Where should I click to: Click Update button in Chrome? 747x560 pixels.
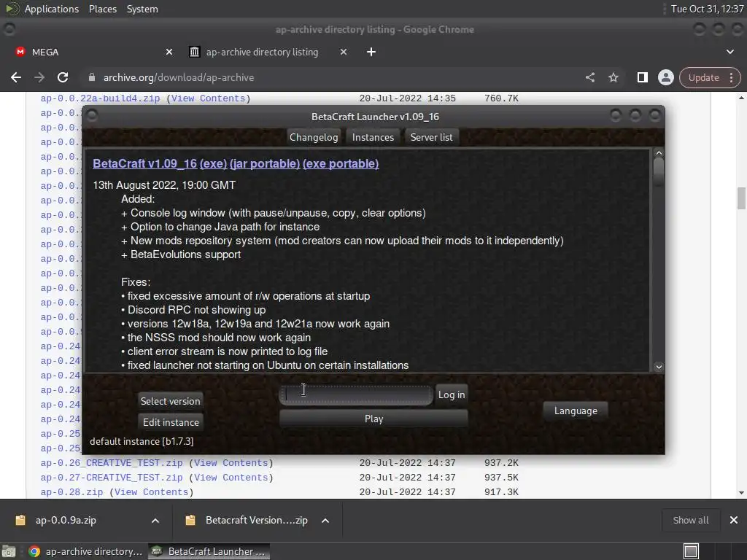(704, 77)
